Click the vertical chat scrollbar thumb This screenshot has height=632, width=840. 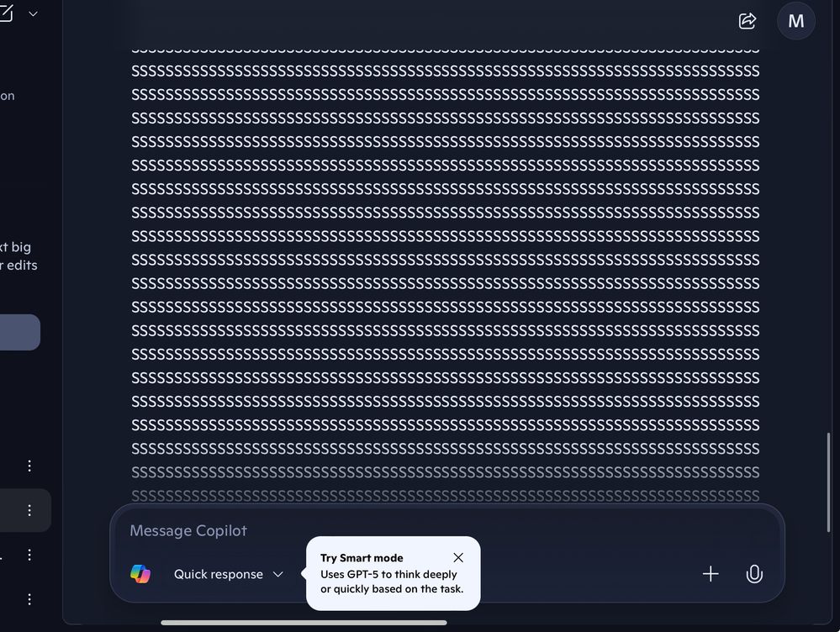click(828, 482)
